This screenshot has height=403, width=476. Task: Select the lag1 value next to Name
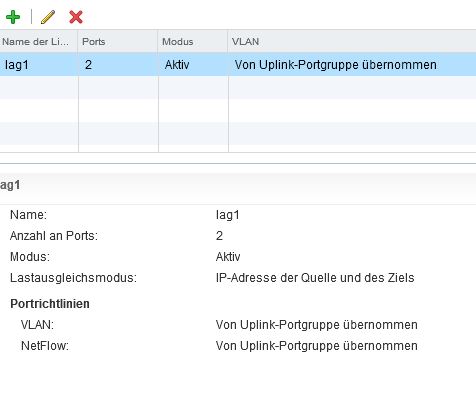(228, 215)
